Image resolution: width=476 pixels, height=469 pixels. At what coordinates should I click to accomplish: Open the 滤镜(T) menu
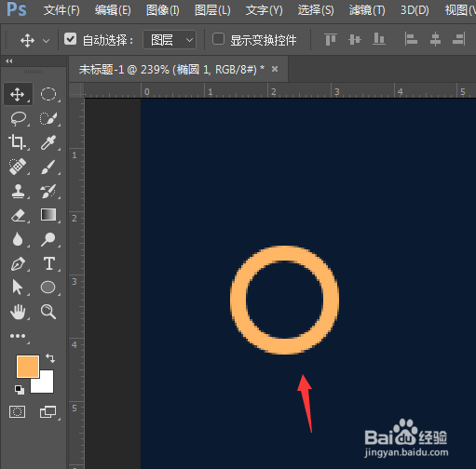coord(367,10)
